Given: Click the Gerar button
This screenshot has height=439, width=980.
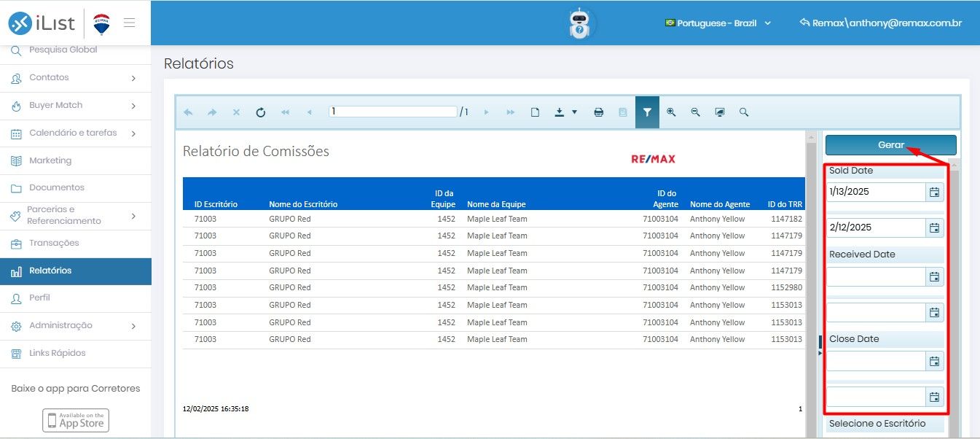Looking at the screenshot, I should click(890, 145).
